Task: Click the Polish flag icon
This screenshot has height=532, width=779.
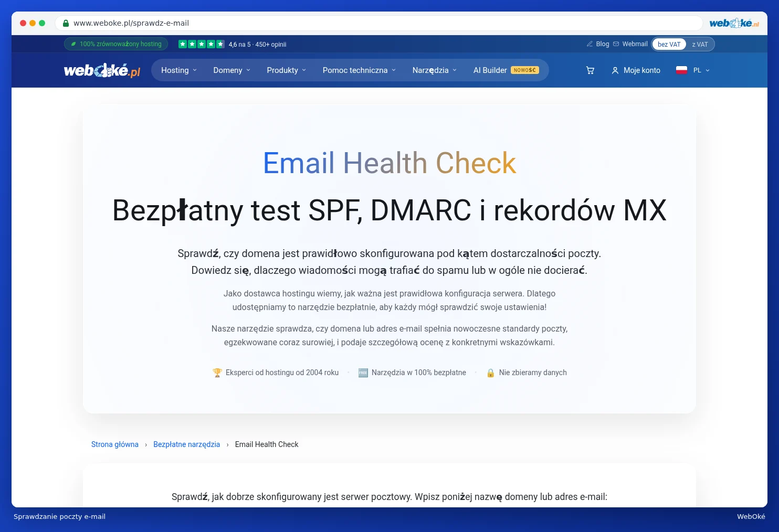Action: click(681, 70)
